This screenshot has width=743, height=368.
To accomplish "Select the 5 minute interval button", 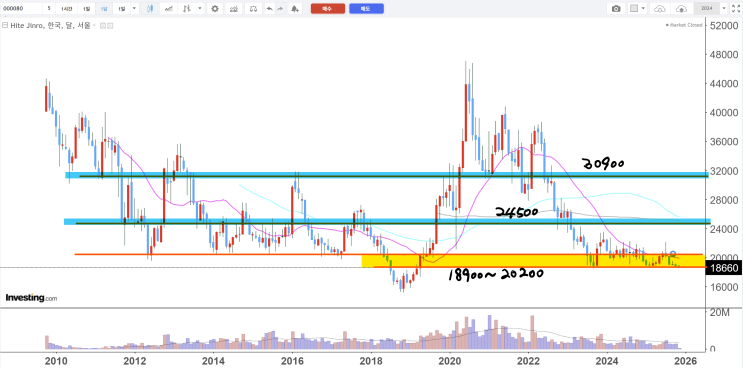I will (x=49, y=9).
